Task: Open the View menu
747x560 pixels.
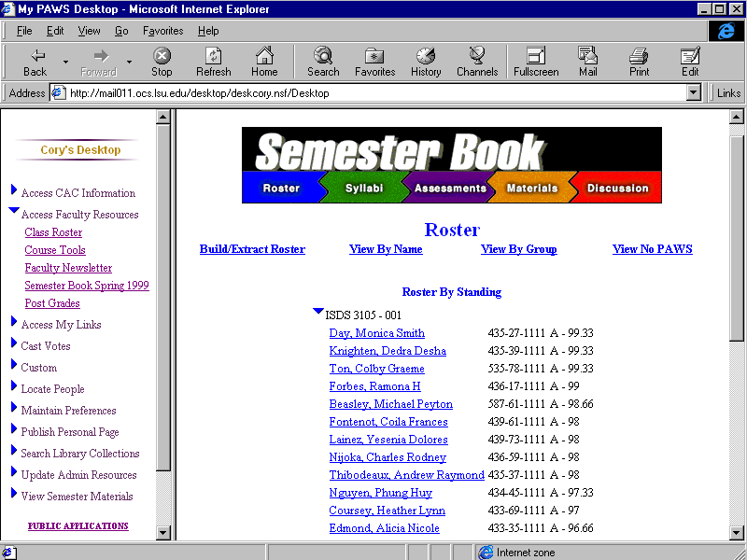Action: (89, 31)
